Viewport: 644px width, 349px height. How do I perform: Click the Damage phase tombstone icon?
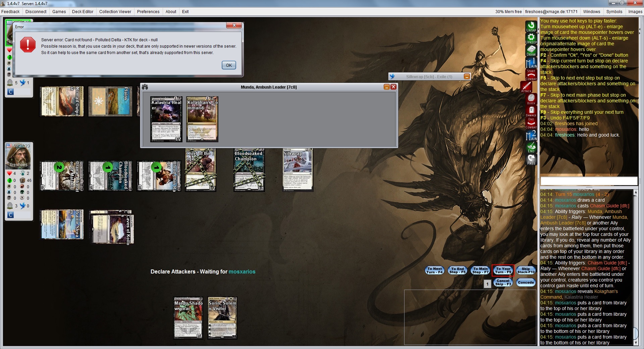531,111
